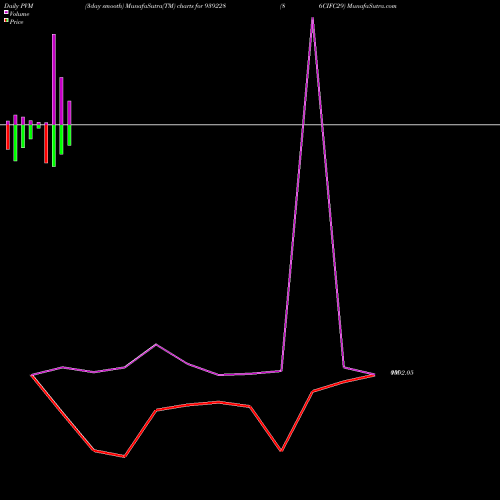
Task: Click the 'Price' legend label
Action: [16, 22]
